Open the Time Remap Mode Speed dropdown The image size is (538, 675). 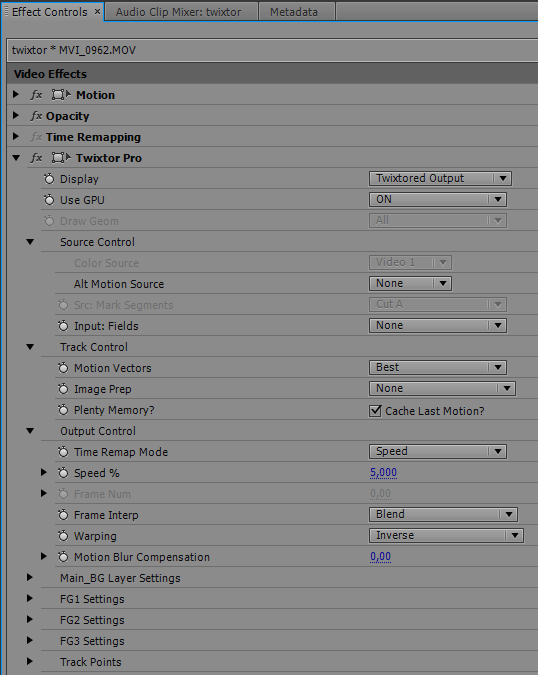coord(438,451)
